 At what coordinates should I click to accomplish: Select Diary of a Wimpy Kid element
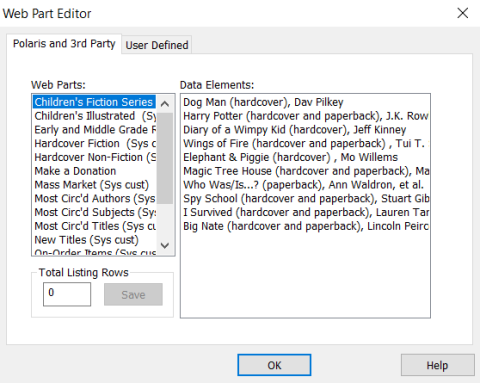305,129
